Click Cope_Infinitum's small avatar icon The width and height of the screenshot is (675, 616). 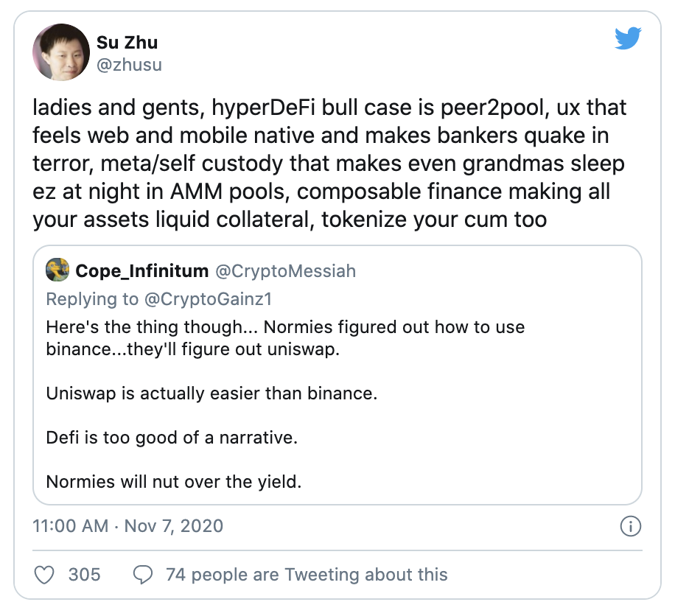click(x=57, y=270)
